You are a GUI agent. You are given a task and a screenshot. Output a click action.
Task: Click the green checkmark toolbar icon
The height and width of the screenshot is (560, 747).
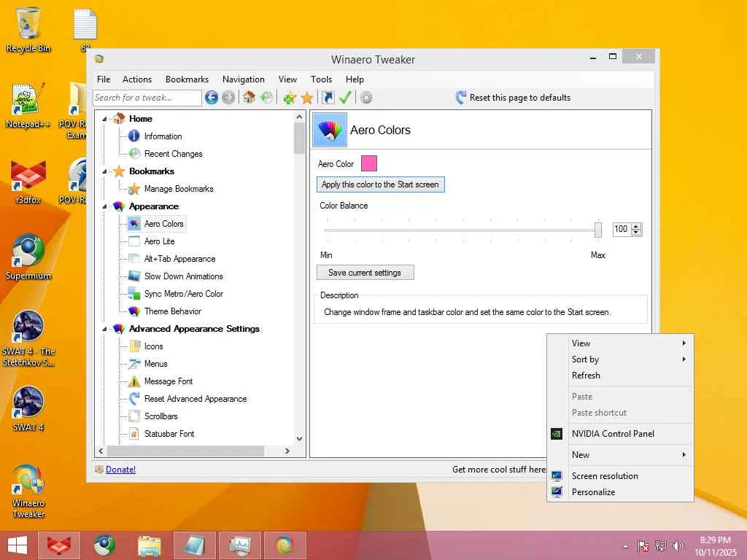click(x=345, y=98)
